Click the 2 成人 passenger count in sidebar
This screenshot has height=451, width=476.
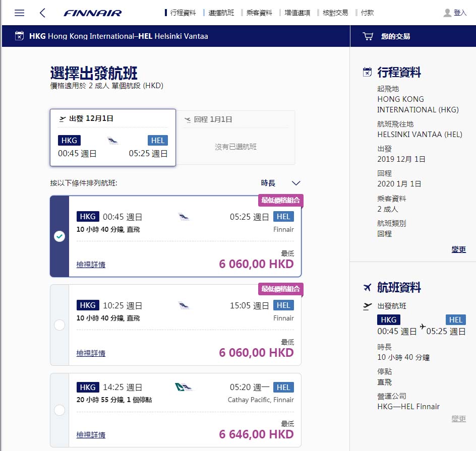pos(387,209)
